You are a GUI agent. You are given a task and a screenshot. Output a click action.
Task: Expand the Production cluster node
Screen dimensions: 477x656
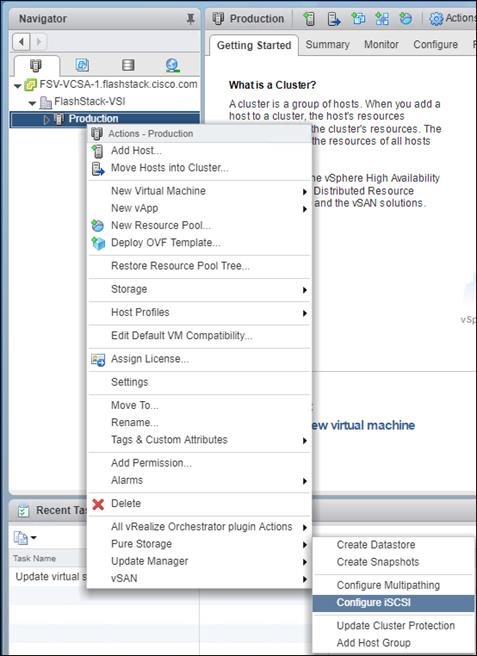coord(46,120)
